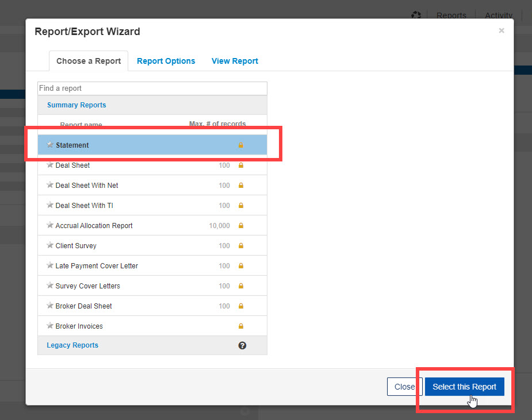Image resolution: width=532 pixels, height=420 pixels.
Task: Click lock icon next to Survey Cover Letters
Action: 240,286
